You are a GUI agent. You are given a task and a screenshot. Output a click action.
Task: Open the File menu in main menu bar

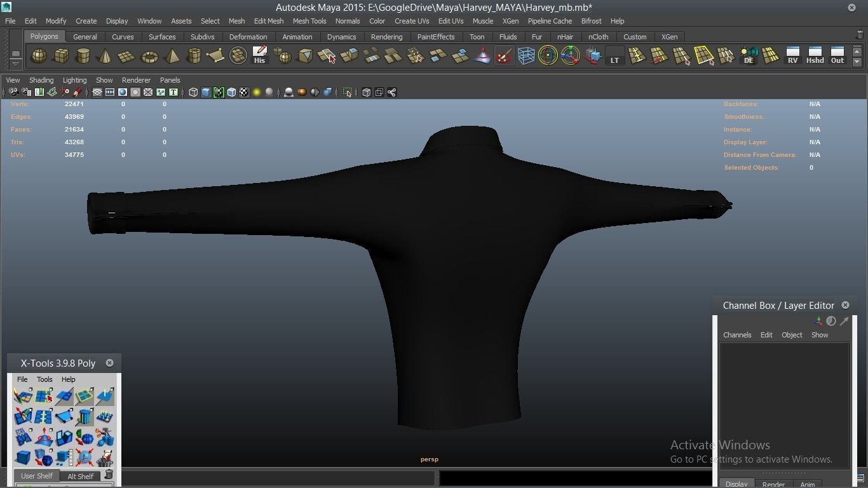pyautogui.click(x=10, y=21)
